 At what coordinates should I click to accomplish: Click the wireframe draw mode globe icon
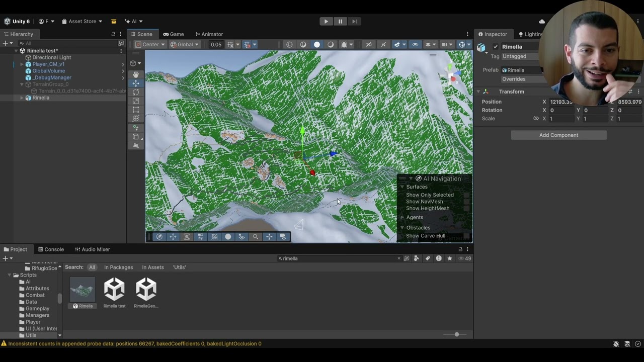tap(289, 45)
